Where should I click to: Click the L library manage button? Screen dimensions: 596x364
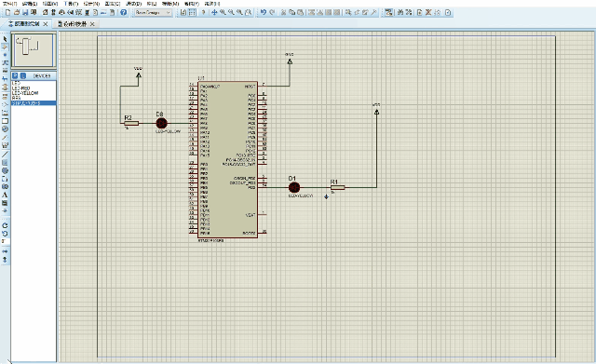[x=22, y=75]
